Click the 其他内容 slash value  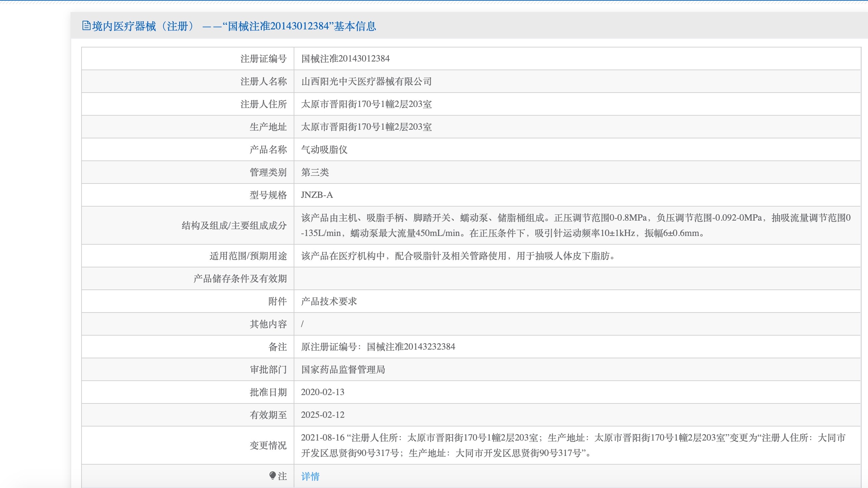pos(302,324)
